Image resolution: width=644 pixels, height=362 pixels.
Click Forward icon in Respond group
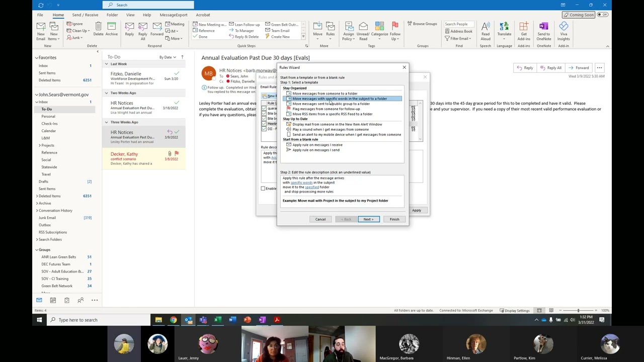tap(157, 29)
